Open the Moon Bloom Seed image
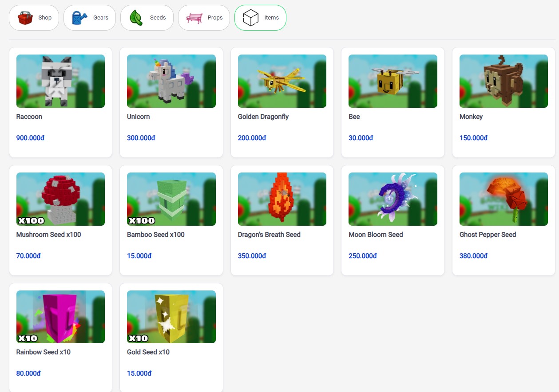 pyautogui.click(x=393, y=199)
